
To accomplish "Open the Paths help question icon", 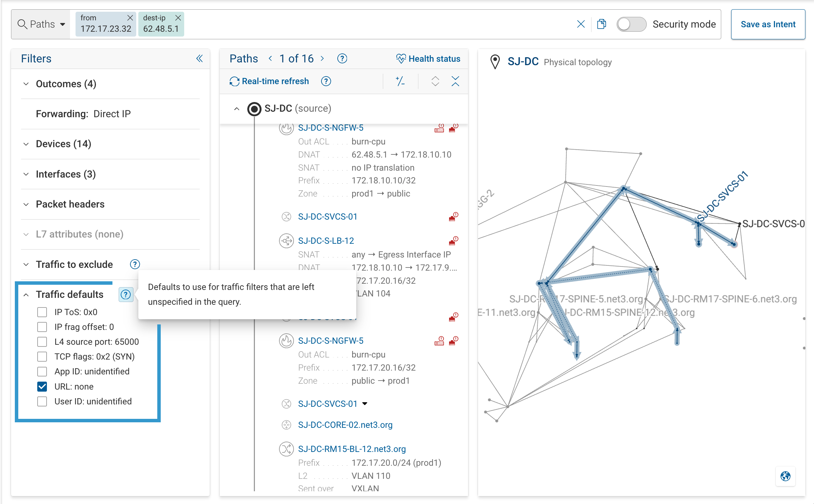I will click(342, 59).
